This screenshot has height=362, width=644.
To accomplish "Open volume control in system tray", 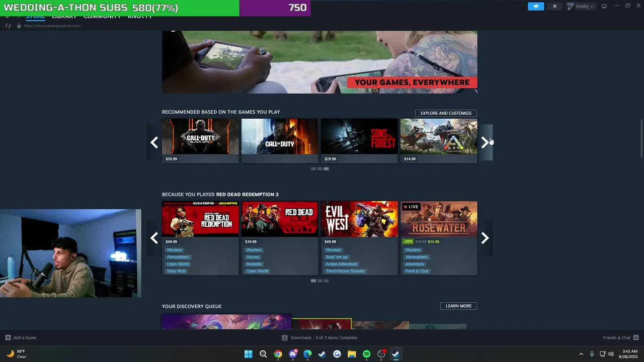I will [x=611, y=354].
